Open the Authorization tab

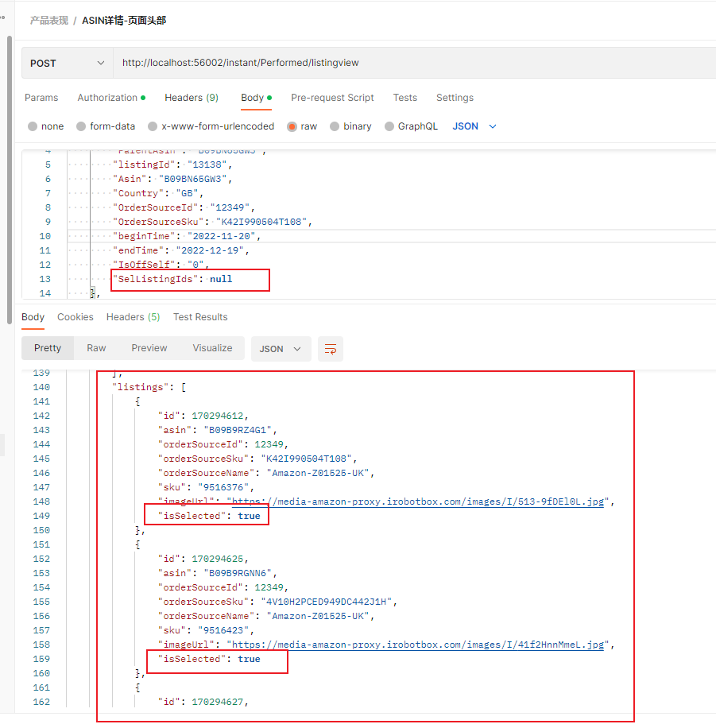111,98
